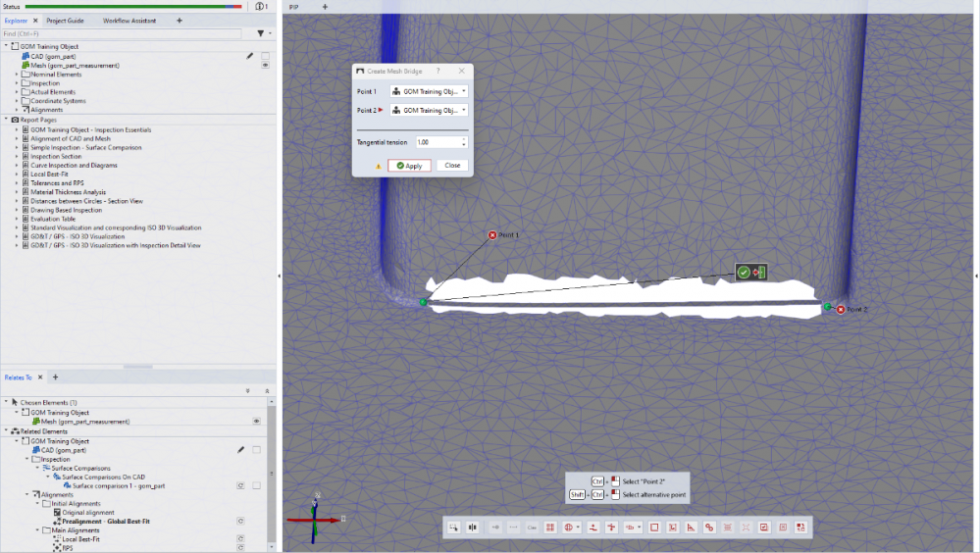This screenshot has width=980, height=553.
Task: Click the Tangential tension value field
Action: (435, 142)
